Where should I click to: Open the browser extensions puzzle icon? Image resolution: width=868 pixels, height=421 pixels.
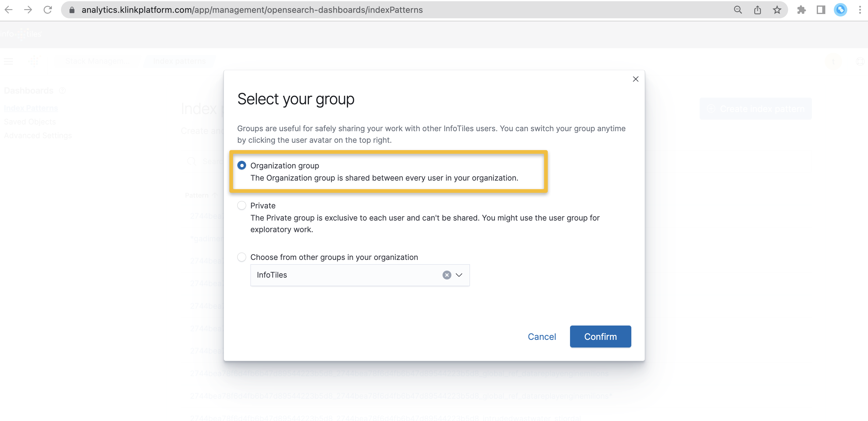801,10
